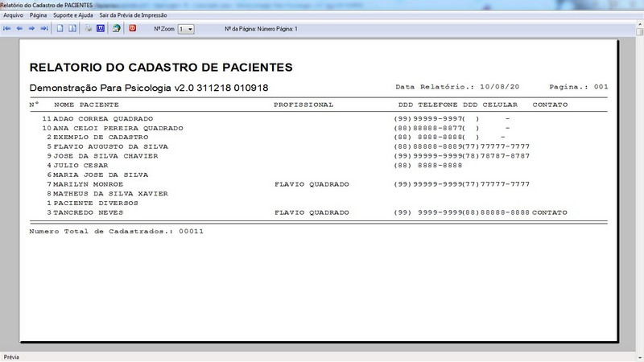The width and height of the screenshot is (644, 362).
Task: Go to the first page of the report
Action: [7, 29]
